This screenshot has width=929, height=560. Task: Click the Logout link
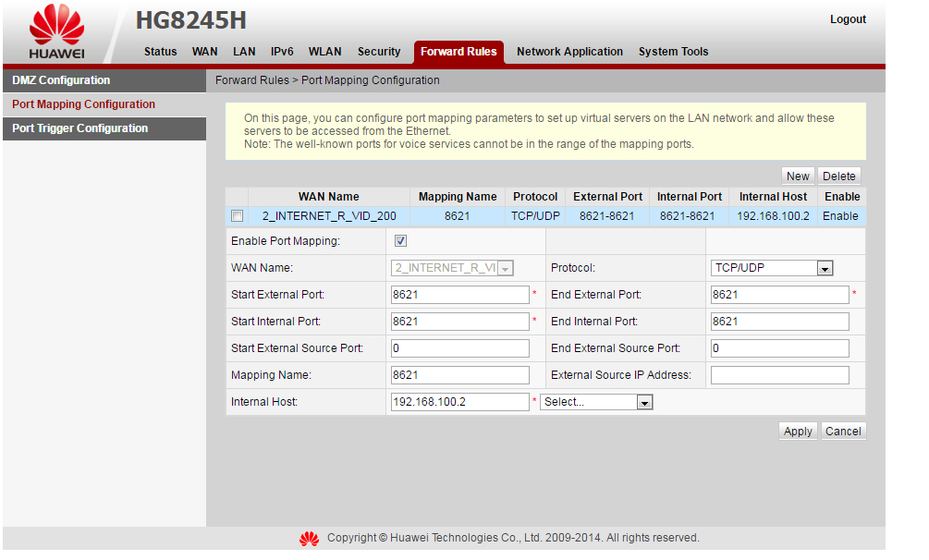click(x=848, y=19)
